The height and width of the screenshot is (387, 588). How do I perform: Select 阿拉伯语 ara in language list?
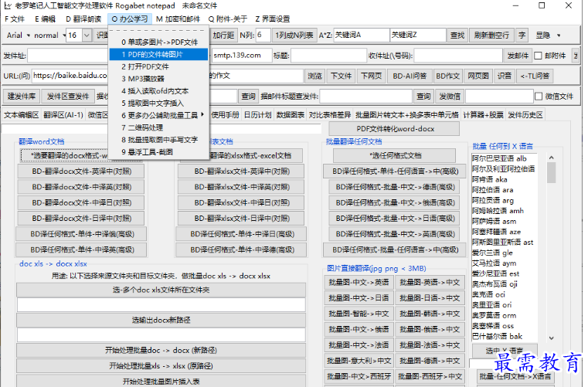(x=504, y=190)
